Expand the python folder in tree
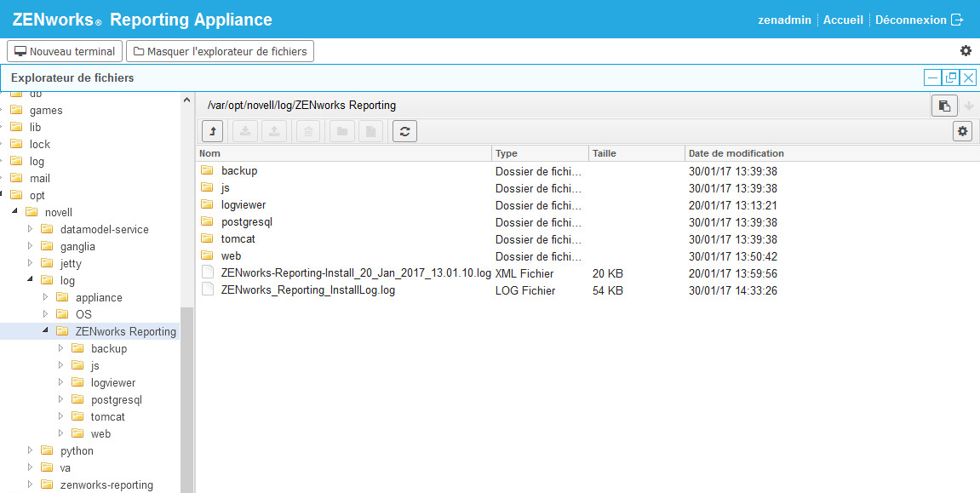The height and width of the screenshot is (493, 980). [x=31, y=450]
